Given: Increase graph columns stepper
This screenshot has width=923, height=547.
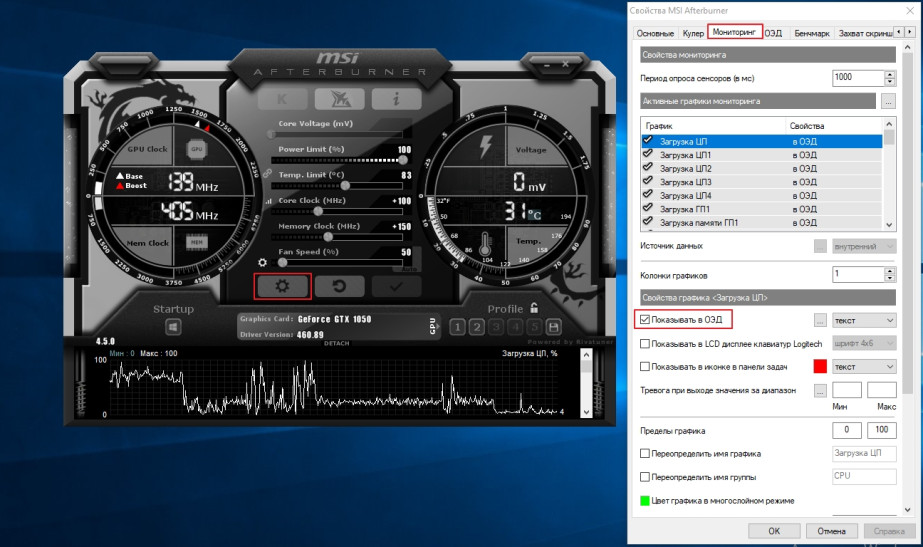Looking at the screenshot, I should point(890,270).
